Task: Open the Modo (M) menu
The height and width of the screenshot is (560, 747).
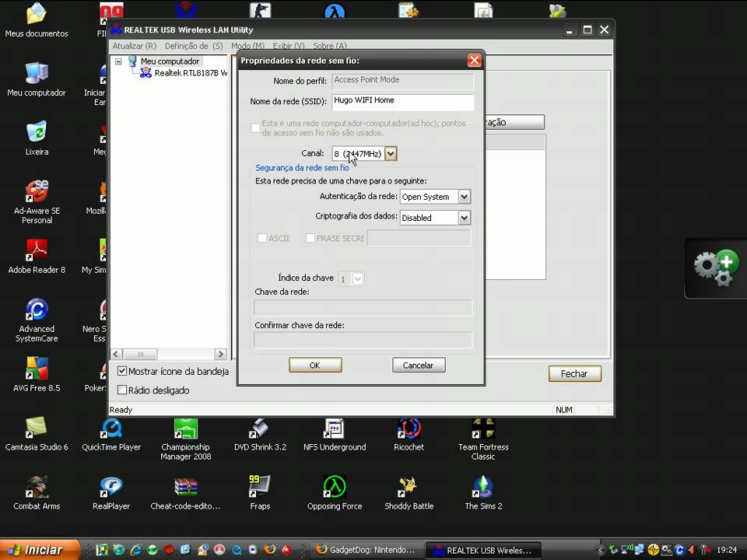Action: coord(247,46)
